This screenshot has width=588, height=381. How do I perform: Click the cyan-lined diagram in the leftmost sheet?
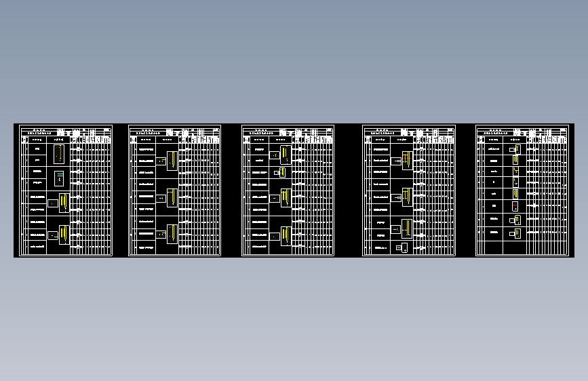pyautogui.click(x=59, y=178)
